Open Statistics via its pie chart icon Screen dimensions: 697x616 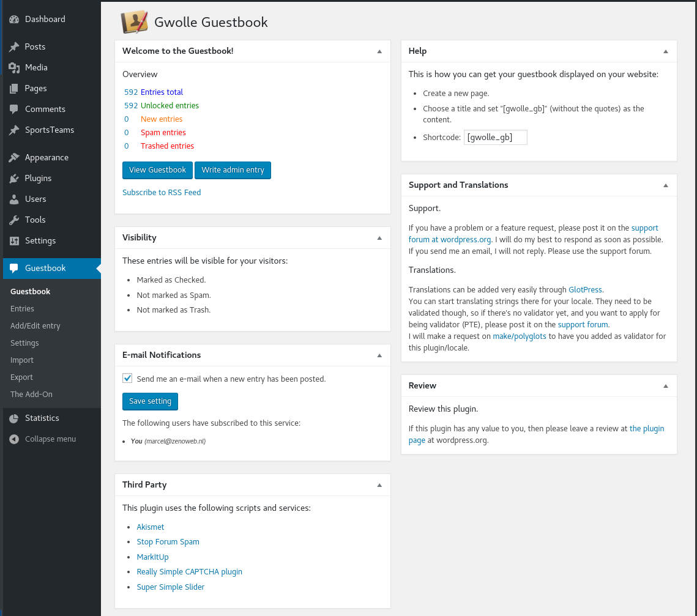tap(14, 418)
